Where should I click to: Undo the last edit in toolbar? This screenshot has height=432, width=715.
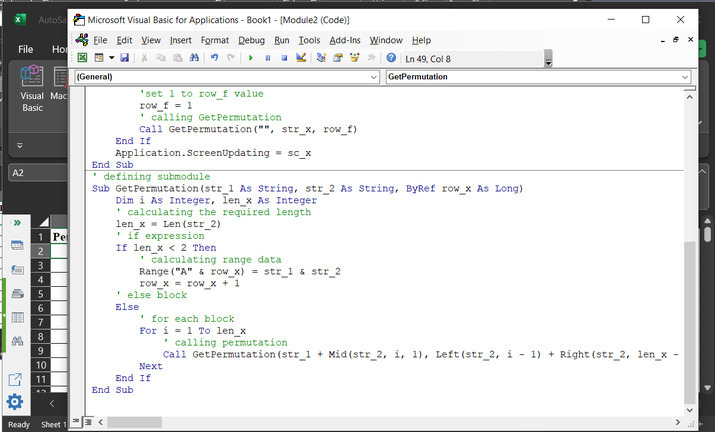coord(214,58)
